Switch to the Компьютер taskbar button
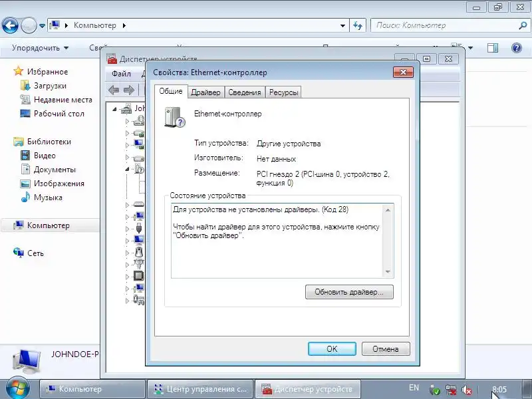This screenshot has height=399, width=532. [92, 389]
